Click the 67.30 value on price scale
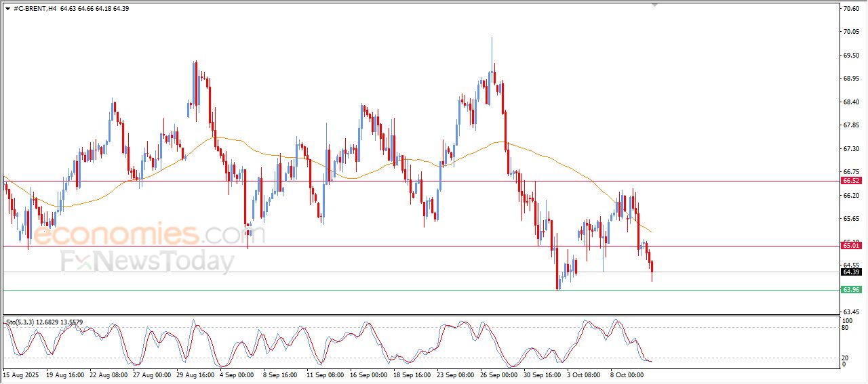 tap(851, 149)
